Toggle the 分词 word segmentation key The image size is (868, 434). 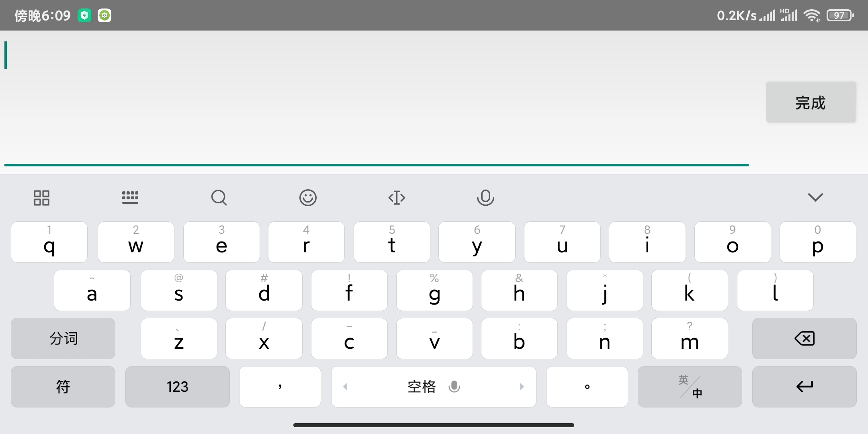(63, 338)
